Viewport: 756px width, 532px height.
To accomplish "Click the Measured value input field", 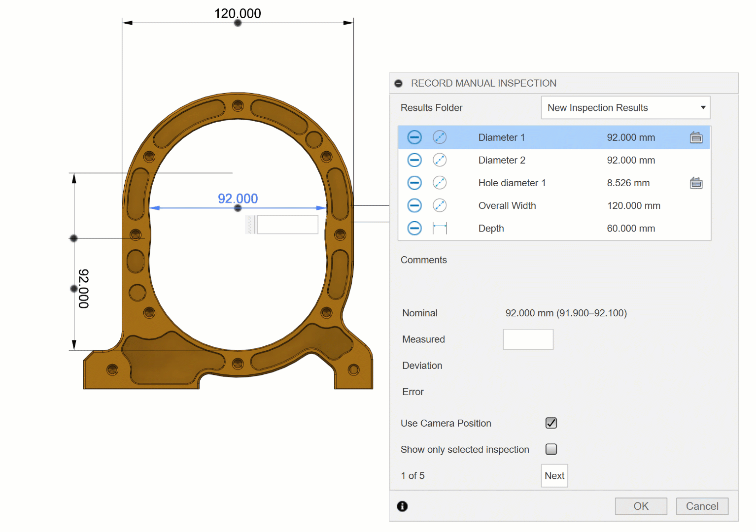I will [528, 339].
